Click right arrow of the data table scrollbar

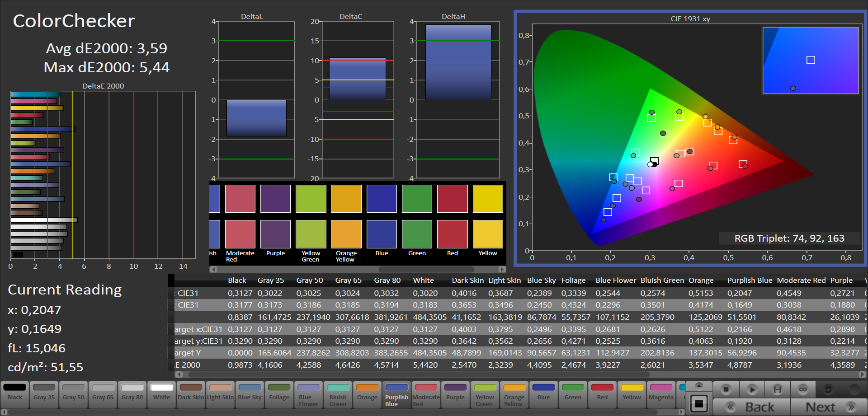863,374
